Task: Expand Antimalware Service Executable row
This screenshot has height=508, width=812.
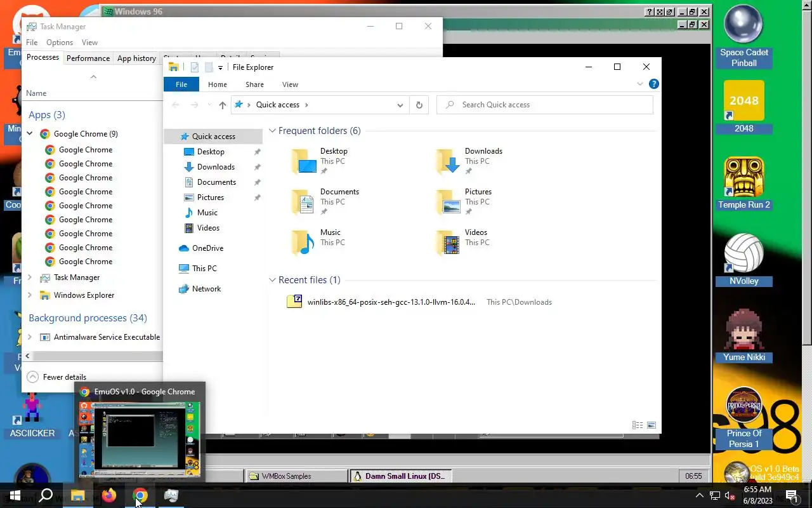Action: pyautogui.click(x=30, y=337)
